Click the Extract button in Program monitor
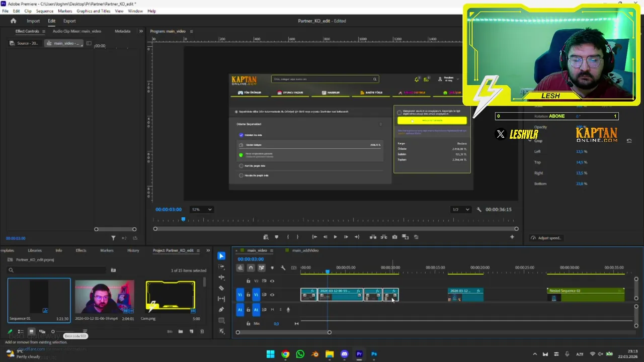 coord(384,237)
